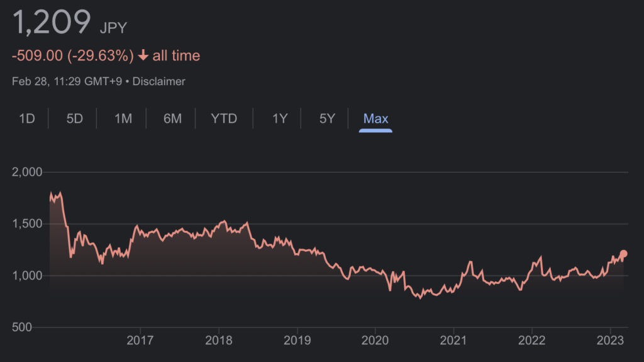Image resolution: width=644 pixels, height=362 pixels.
Task: Click the 1,500 y-axis label
Action: point(27,224)
